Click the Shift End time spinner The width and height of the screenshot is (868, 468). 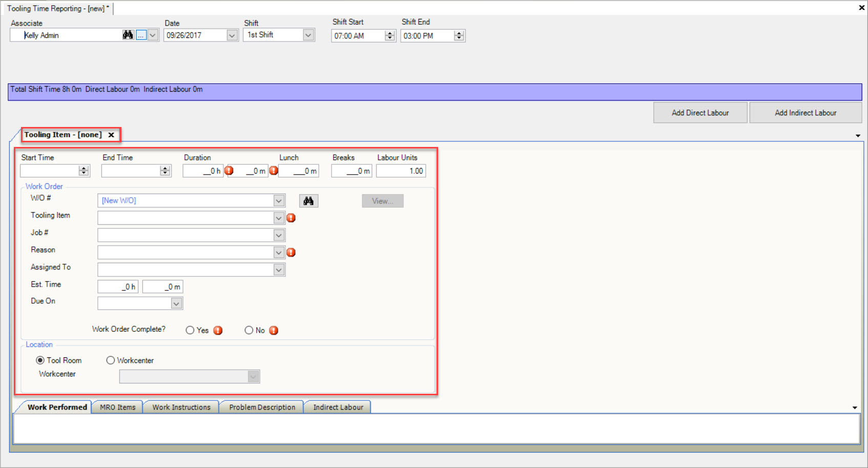pyautogui.click(x=459, y=36)
